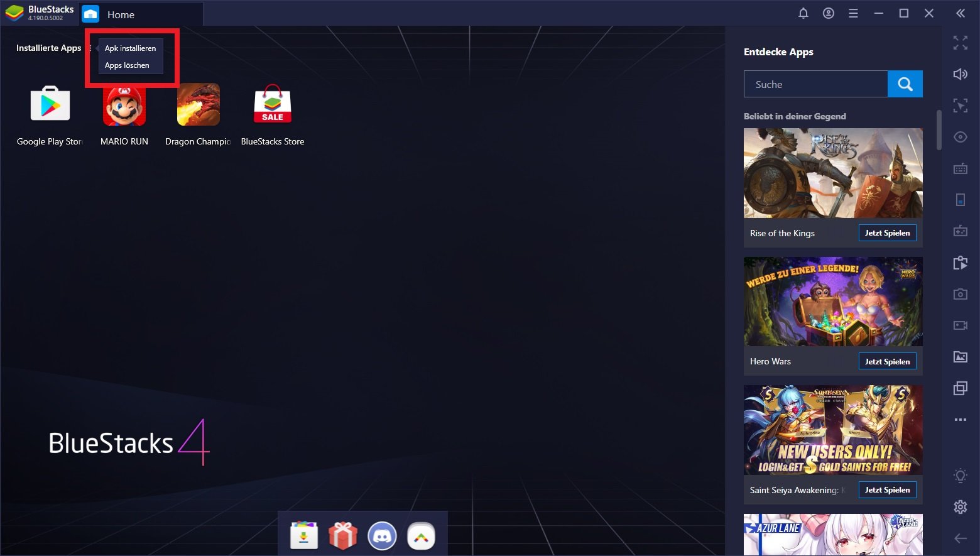Open the Azur Lane banner image
The image size is (980, 556).
[x=833, y=535]
